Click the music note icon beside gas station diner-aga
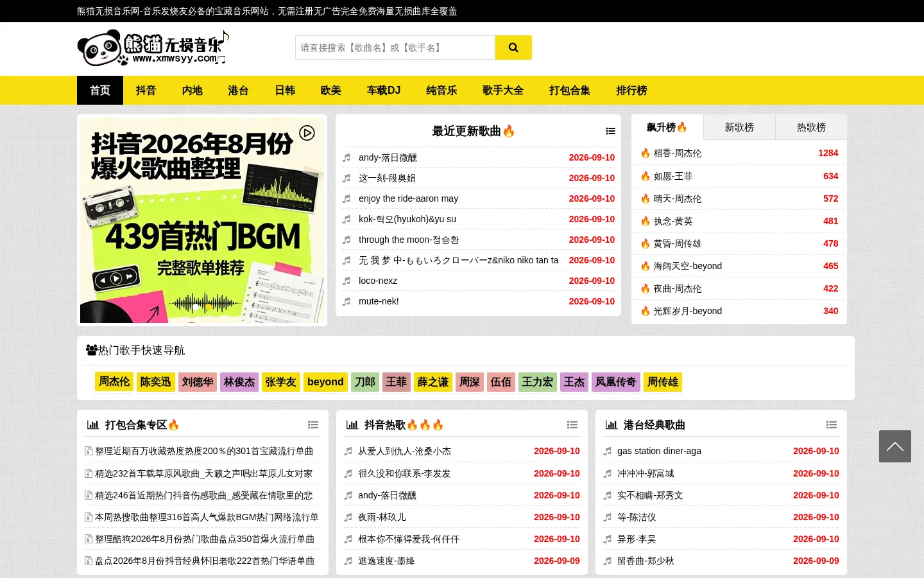The height and width of the screenshot is (578, 924). 607,451
